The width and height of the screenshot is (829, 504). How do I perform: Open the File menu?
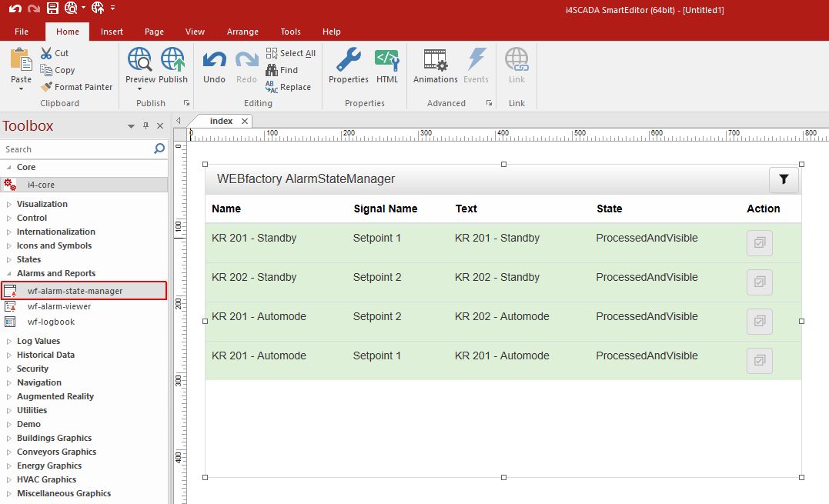pos(22,32)
